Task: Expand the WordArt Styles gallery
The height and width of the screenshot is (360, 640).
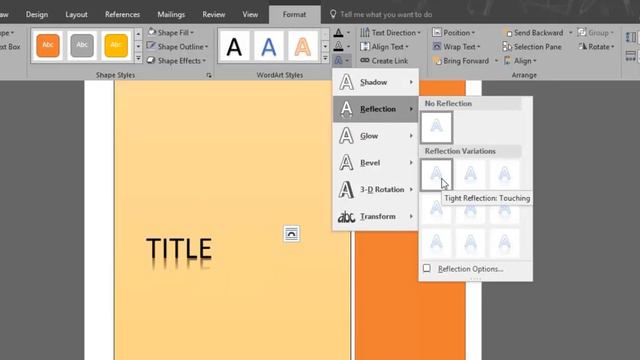Action: [325, 59]
